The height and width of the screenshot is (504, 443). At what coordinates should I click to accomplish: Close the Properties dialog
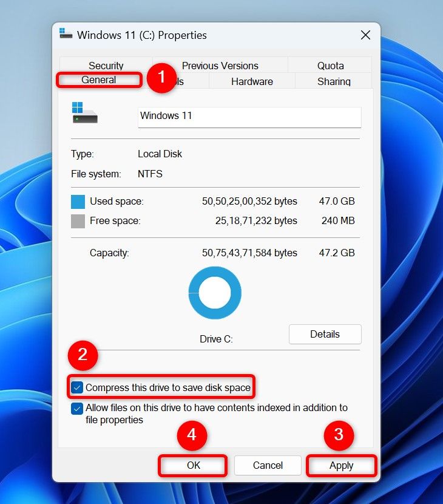tap(365, 35)
